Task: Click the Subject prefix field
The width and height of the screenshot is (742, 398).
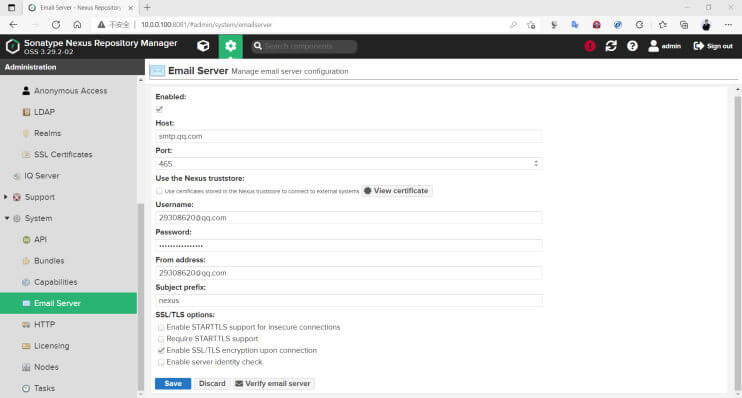Action: 349,301
